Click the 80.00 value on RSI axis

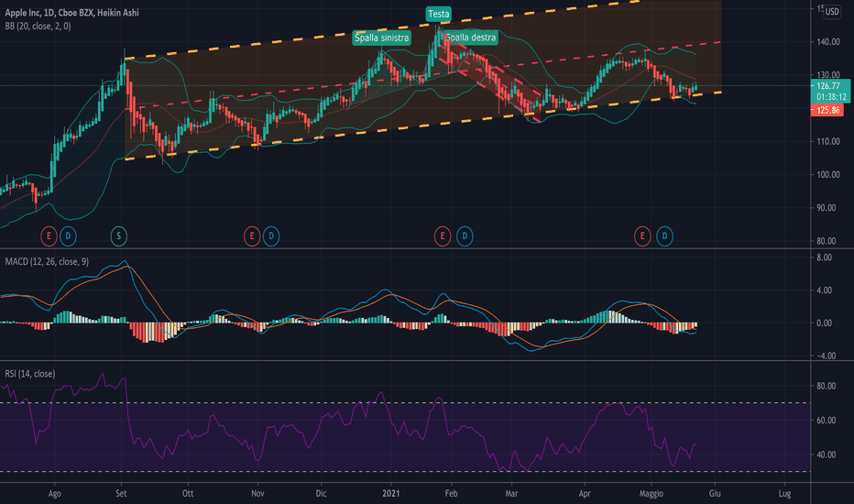(827, 386)
